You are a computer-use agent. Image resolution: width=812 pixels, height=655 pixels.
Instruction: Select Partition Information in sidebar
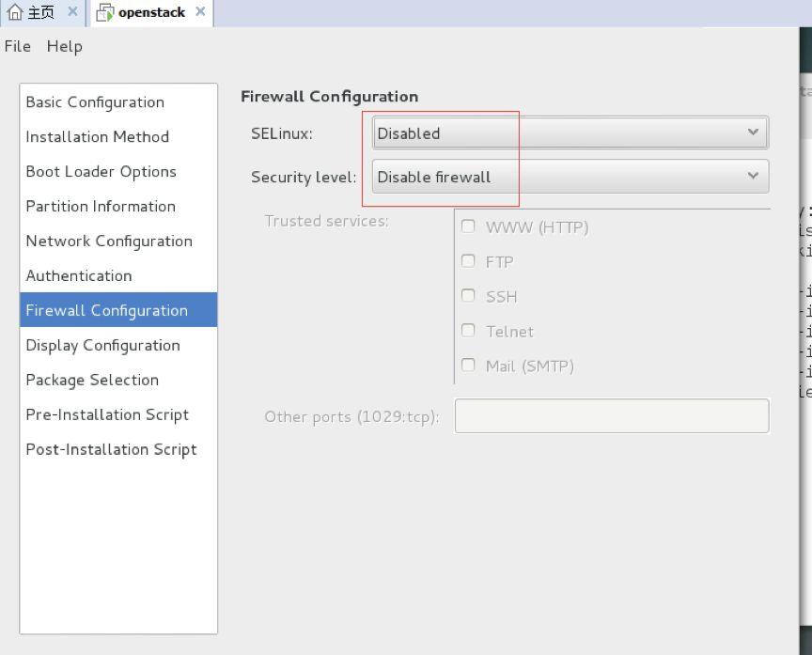[101, 207]
